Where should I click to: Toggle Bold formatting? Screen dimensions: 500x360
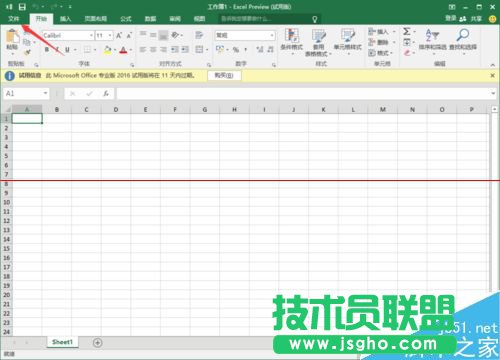tap(47, 50)
